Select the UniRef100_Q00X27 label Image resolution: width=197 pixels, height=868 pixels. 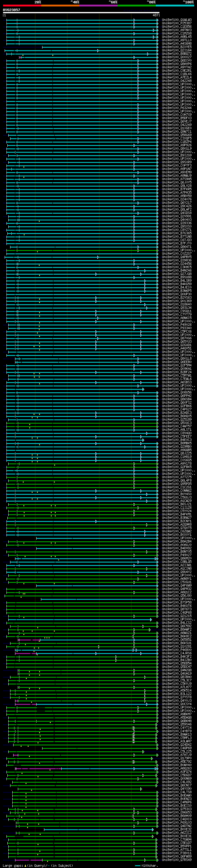pyautogui.click(x=177, y=57)
